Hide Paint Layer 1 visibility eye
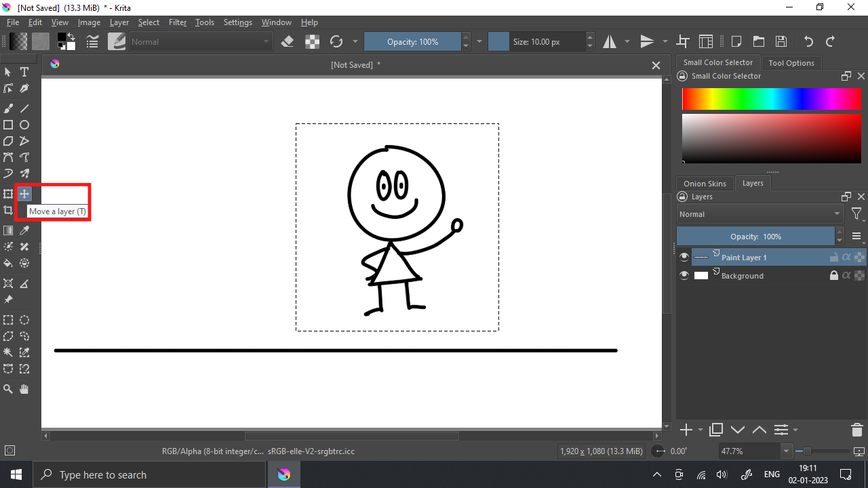Viewport: 868px width, 488px height. 684,258
